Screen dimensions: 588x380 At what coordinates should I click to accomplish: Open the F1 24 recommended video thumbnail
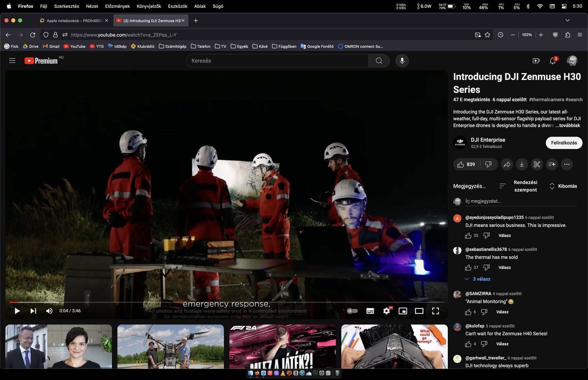point(282,346)
